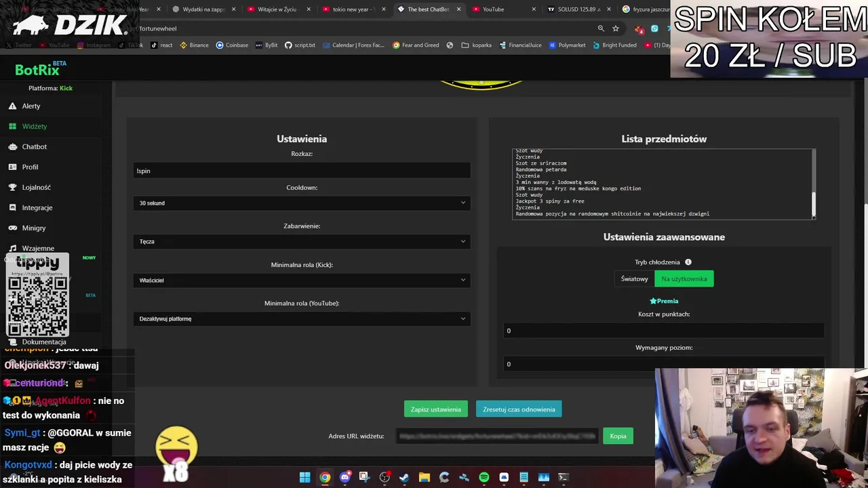Bookmark page with the star icon

(616, 28)
